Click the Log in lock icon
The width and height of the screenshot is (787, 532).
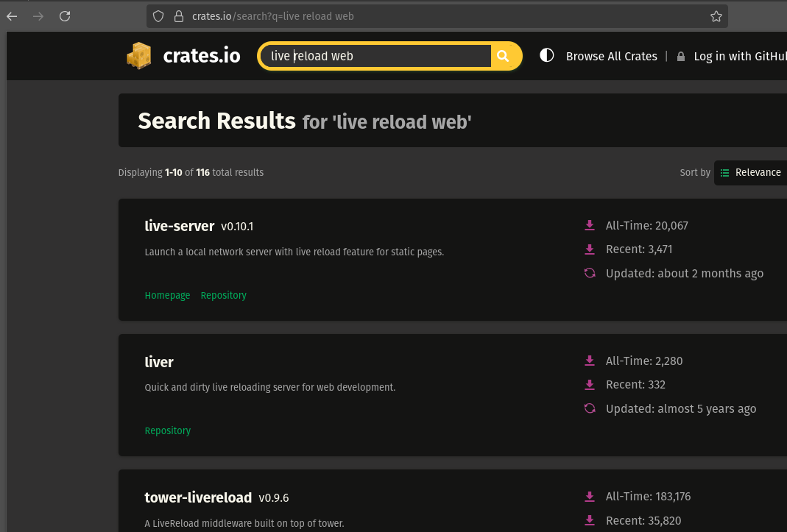click(680, 56)
